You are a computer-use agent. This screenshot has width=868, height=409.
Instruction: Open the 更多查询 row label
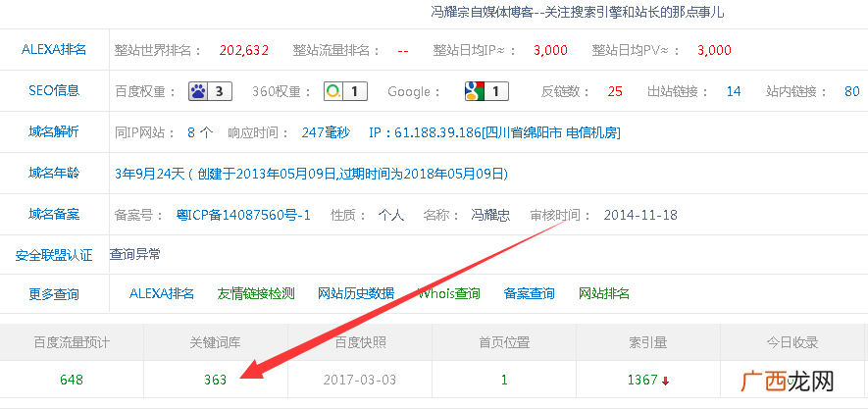54,294
